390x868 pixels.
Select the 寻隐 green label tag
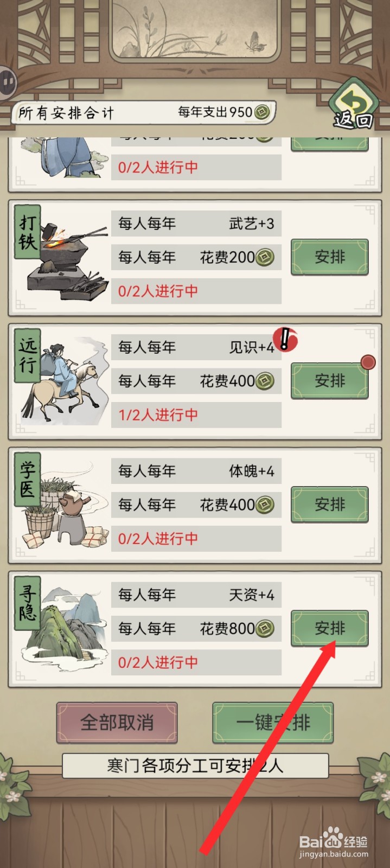pyautogui.click(x=27, y=603)
